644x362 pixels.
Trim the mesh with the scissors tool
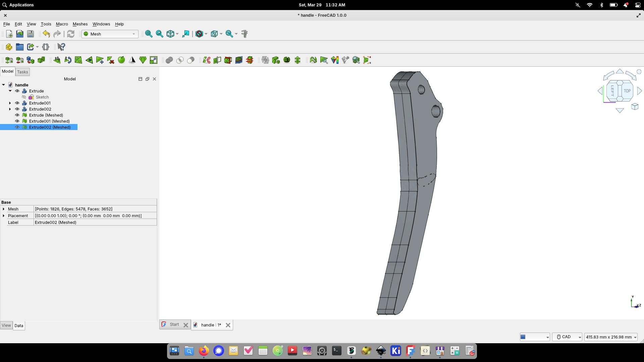pos(206,60)
